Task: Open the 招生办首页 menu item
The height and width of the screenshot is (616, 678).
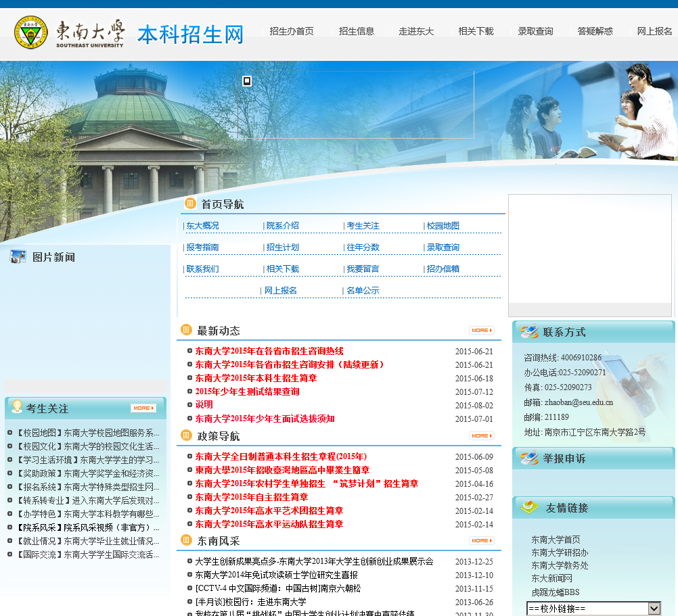Action: (292, 32)
